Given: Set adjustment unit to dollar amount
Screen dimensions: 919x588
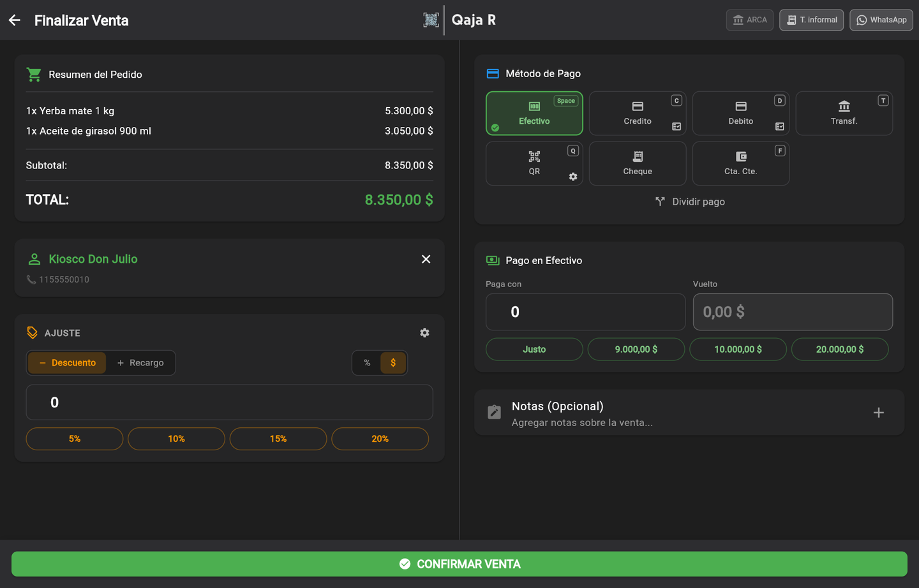Looking at the screenshot, I should [x=393, y=363].
